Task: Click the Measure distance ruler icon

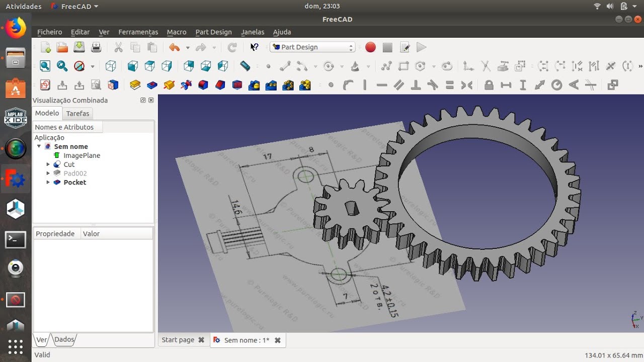Action: [245, 66]
